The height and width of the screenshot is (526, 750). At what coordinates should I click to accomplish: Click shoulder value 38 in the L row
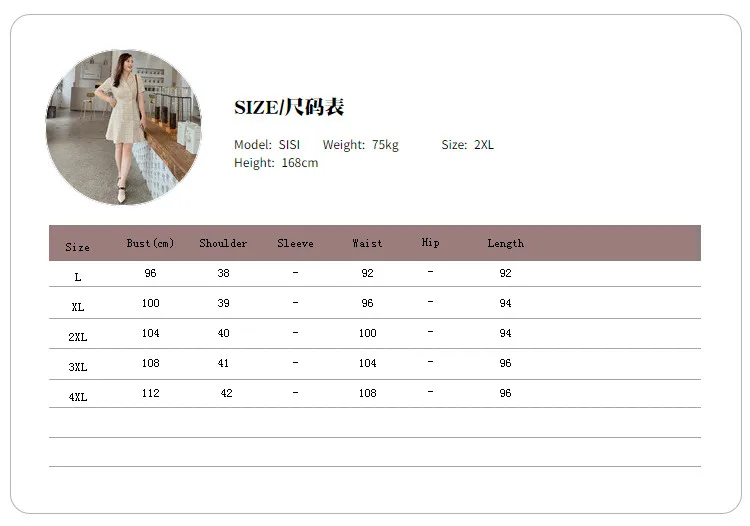point(223,273)
